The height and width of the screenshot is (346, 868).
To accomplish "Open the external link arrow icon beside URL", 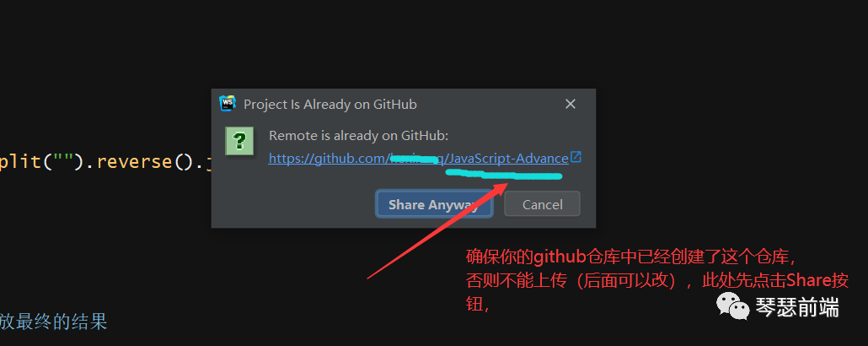I will click(576, 157).
